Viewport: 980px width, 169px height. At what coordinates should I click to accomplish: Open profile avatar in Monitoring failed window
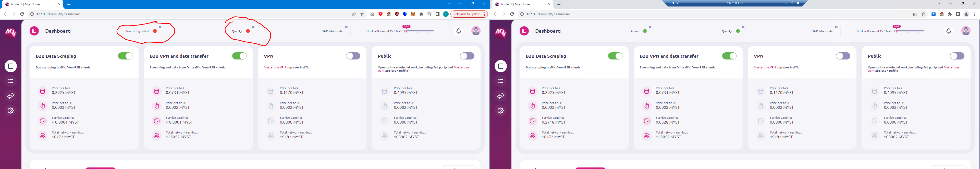tap(475, 31)
